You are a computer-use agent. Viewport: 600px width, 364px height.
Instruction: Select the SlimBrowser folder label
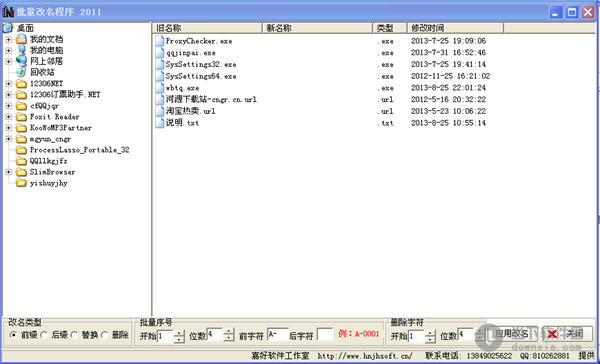point(52,172)
